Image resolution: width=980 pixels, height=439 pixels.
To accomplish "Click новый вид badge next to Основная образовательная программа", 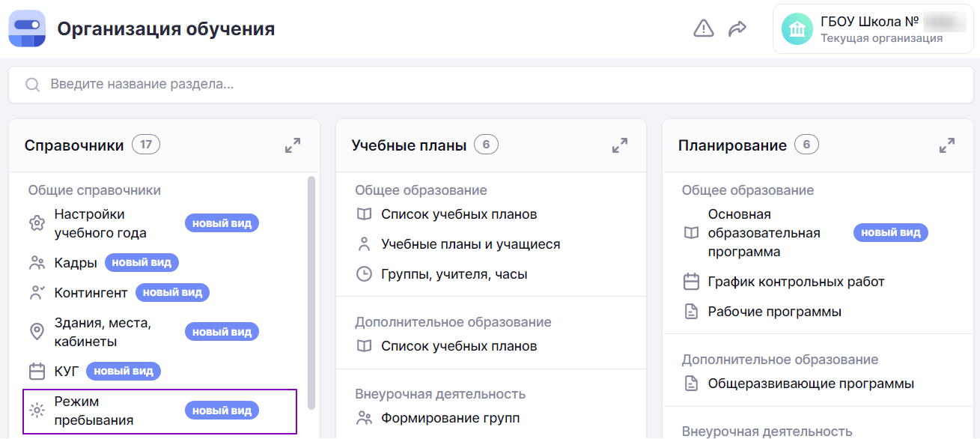I will point(891,233).
